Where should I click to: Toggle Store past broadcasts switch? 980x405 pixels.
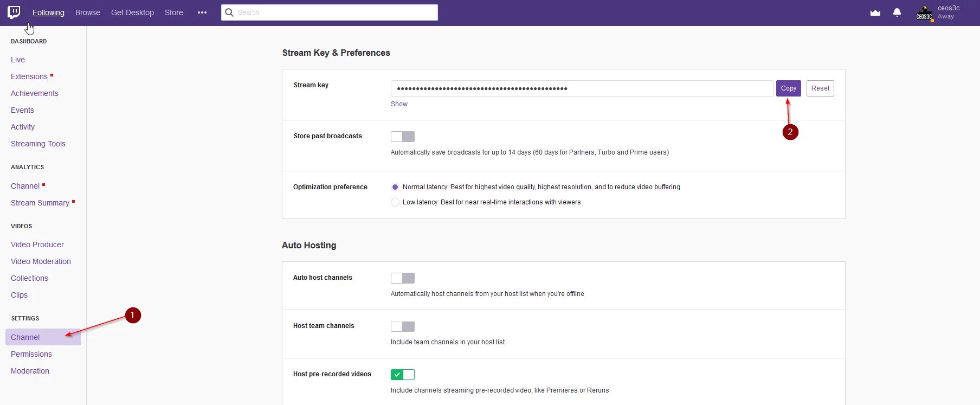pos(403,137)
